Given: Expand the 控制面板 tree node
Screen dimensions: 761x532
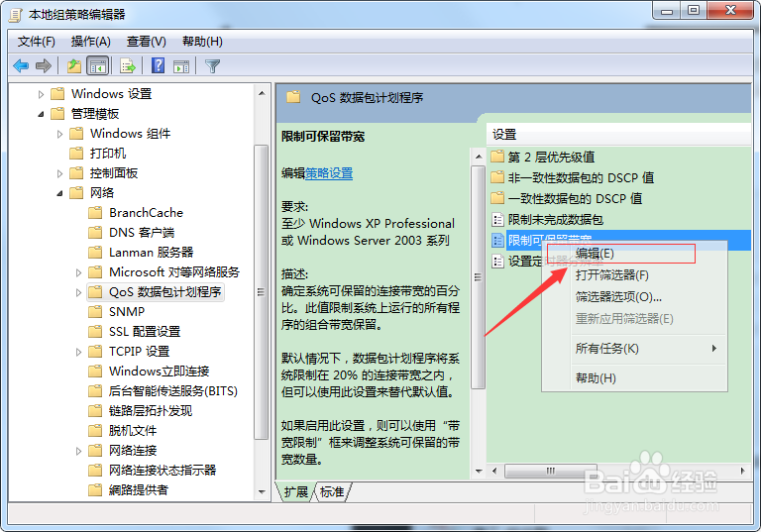Looking at the screenshot, I should pos(59,173).
